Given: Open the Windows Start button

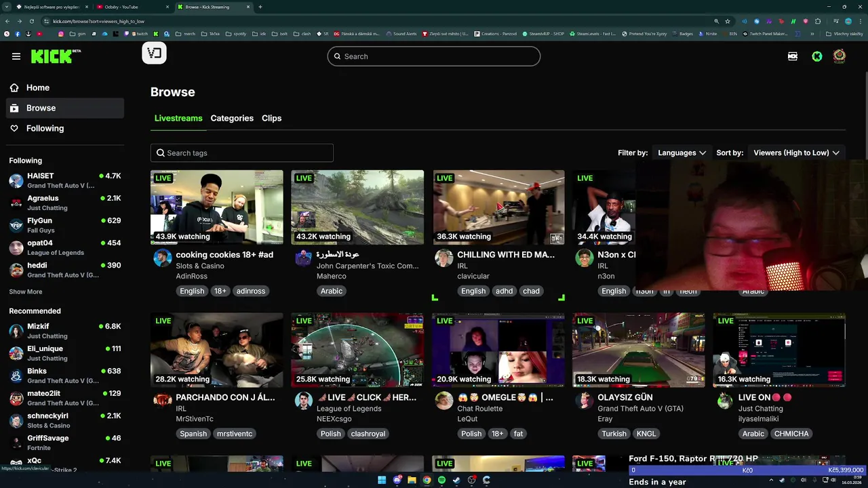Looking at the screenshot, I should (382, 480).
